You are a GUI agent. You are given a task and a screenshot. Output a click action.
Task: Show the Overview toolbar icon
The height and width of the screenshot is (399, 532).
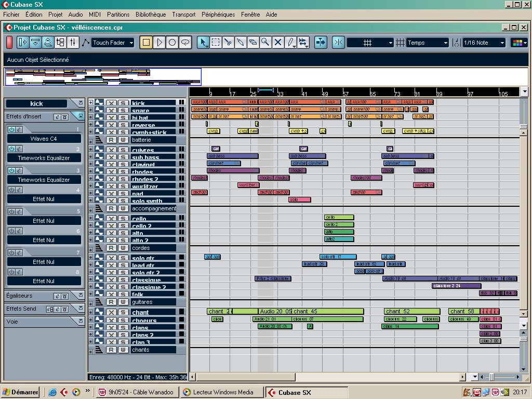point(48,43)
